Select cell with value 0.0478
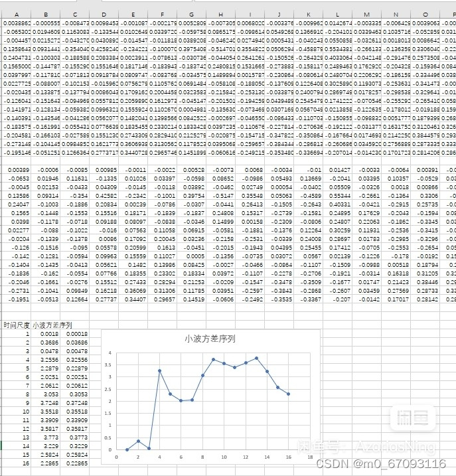This screenshot has width=456, height=476. tap(46, 351)
